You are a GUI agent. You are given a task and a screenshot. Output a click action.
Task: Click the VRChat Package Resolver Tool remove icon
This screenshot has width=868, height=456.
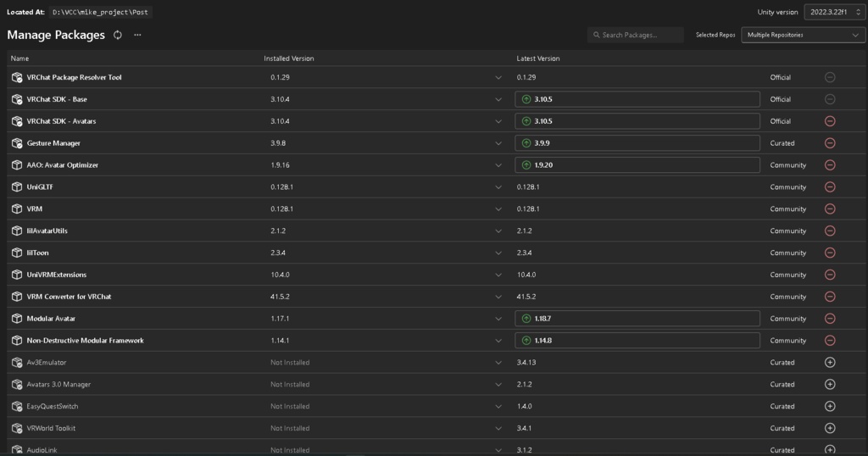830,77
